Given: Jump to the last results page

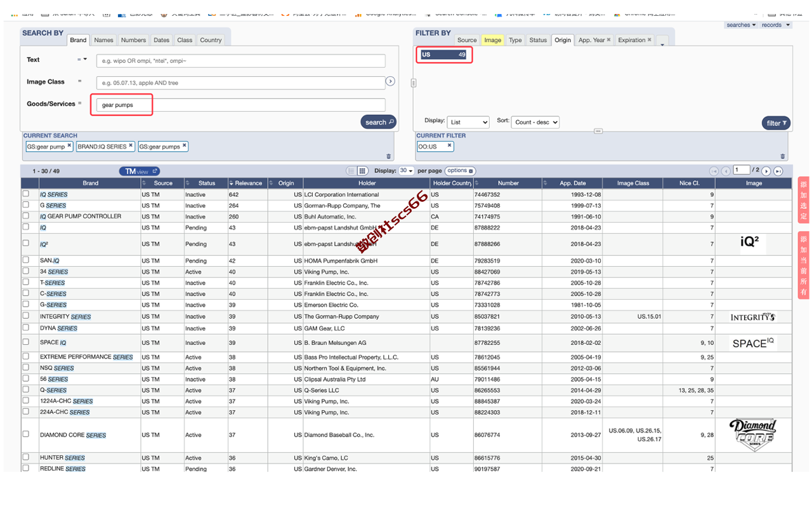Looking at the screenshot, I should pos(778,171).
